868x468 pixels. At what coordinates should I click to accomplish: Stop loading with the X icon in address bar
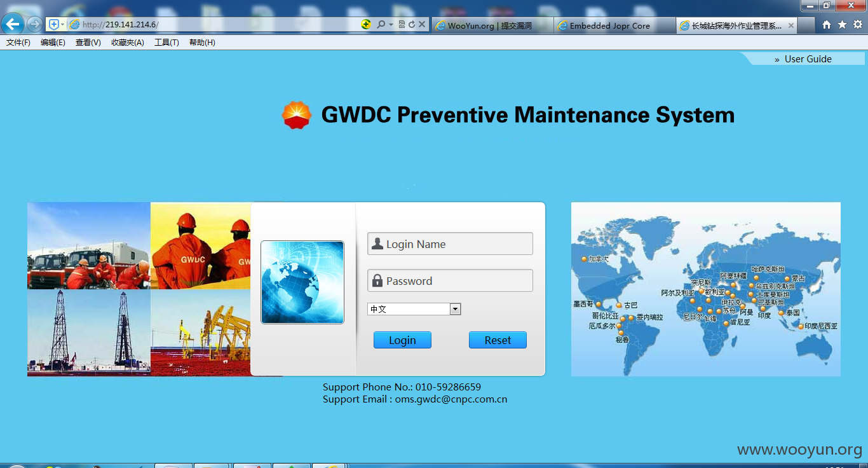point(422,24)
